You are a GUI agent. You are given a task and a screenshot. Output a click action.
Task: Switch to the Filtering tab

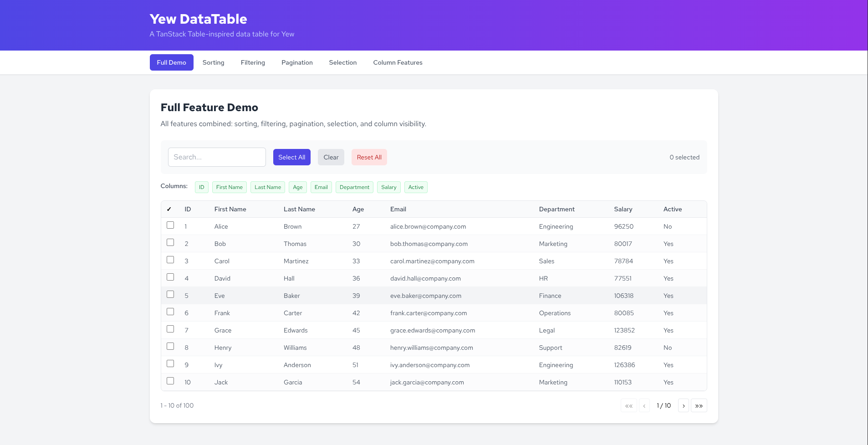[x=253, y=62]
